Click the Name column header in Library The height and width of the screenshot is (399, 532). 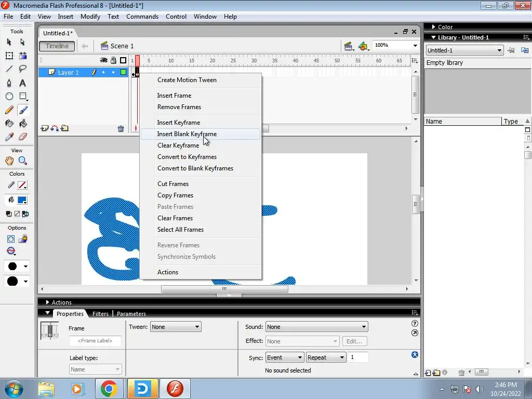pyautogui.click(x=463, y=122)
